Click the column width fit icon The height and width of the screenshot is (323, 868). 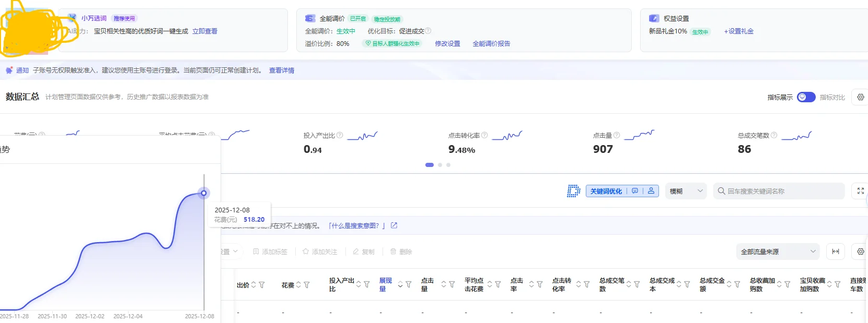[x=836, y=252]
